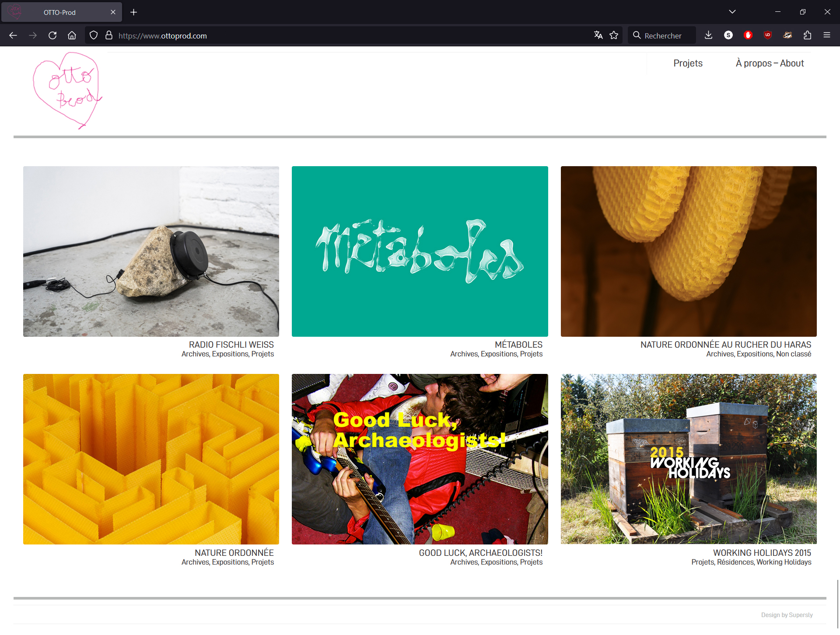
Task: Click site security padlock icon
Action: coord(109,35)
